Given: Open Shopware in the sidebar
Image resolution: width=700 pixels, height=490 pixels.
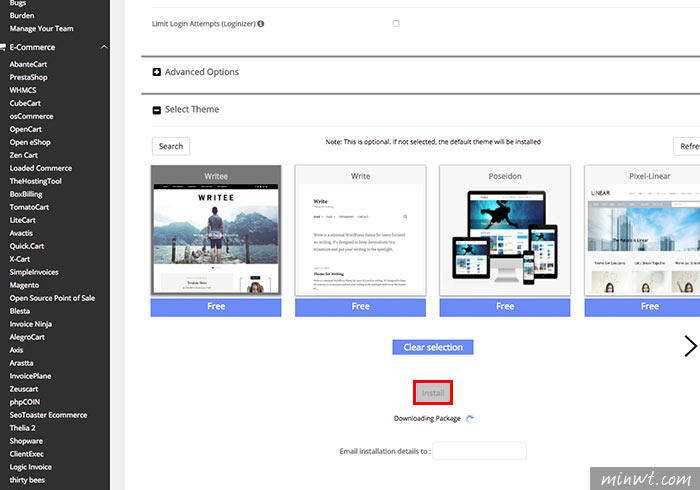Looking at the screenshot, I should (x=26, y=441).
